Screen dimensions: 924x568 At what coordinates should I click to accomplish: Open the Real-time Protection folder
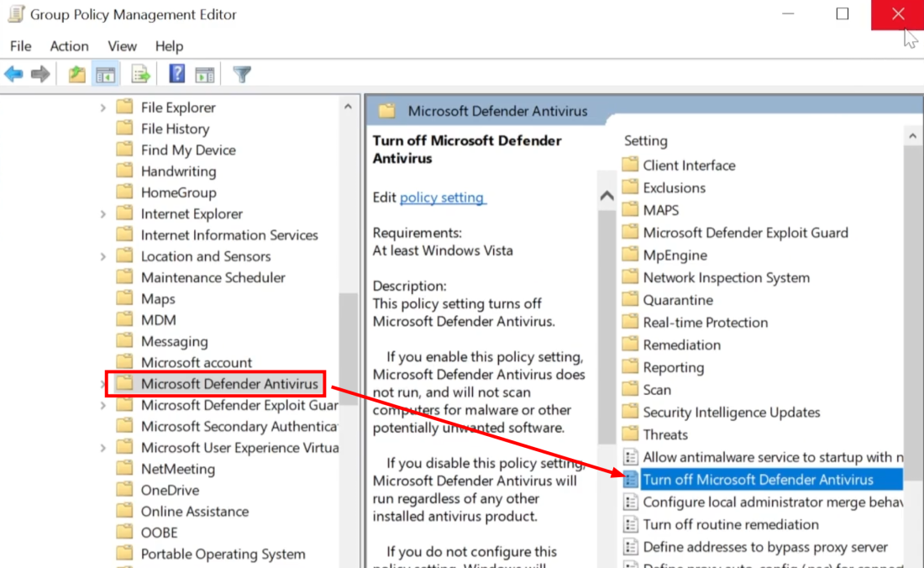pos(705,323)
